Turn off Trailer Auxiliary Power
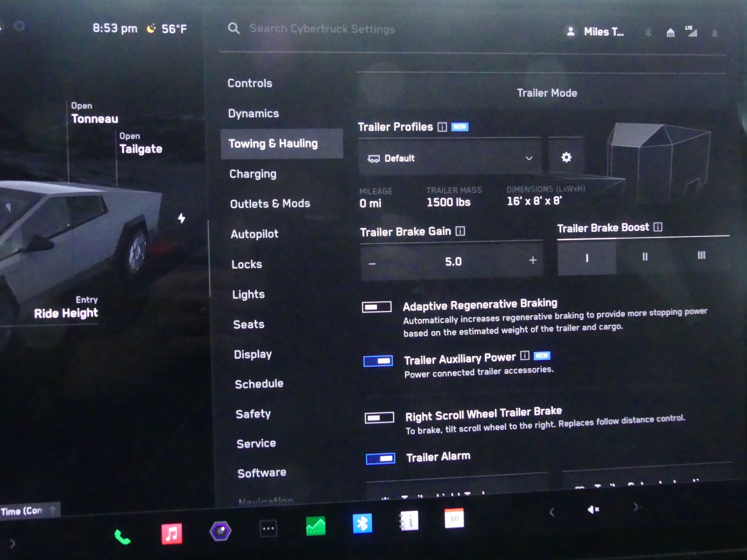 [378, 361]
